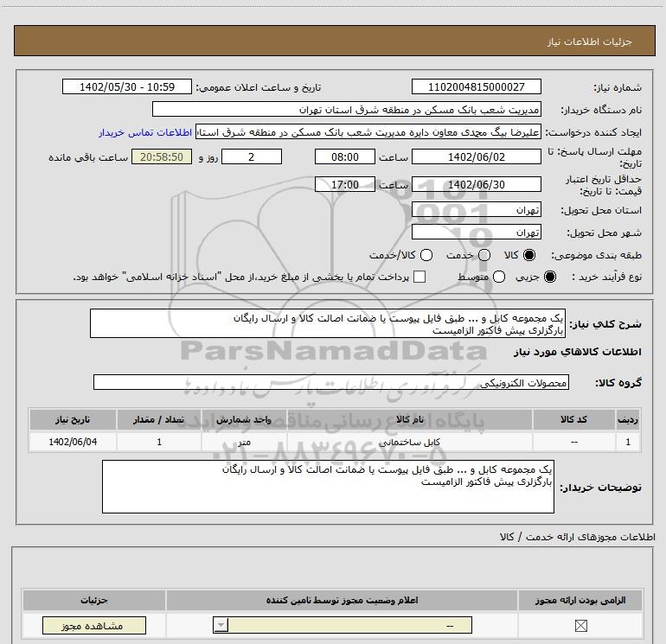The width and height of the screenshot is (666, 644).
Task: Click the response deadline time 08:00
Action: click(x=345, y=156)
